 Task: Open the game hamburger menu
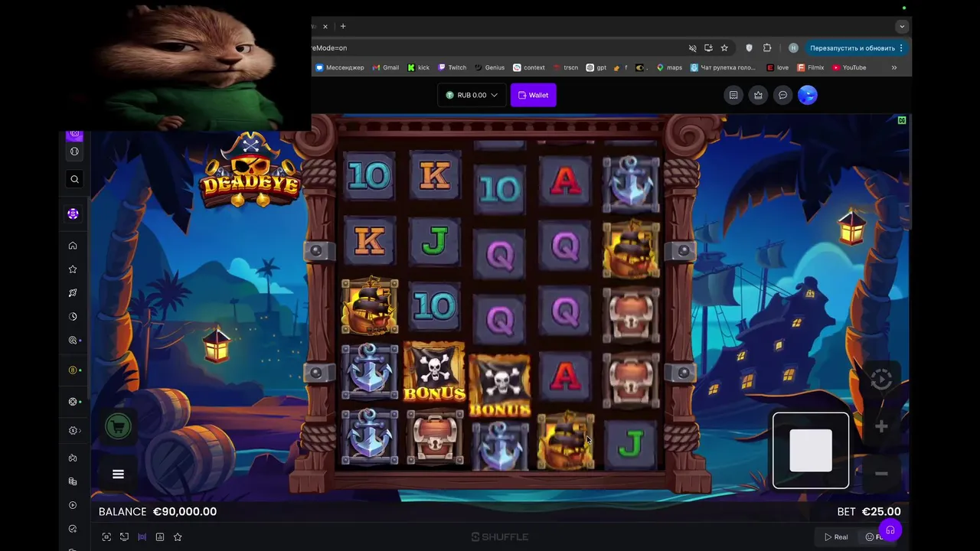pyautogui.click(x=118, y=474)
